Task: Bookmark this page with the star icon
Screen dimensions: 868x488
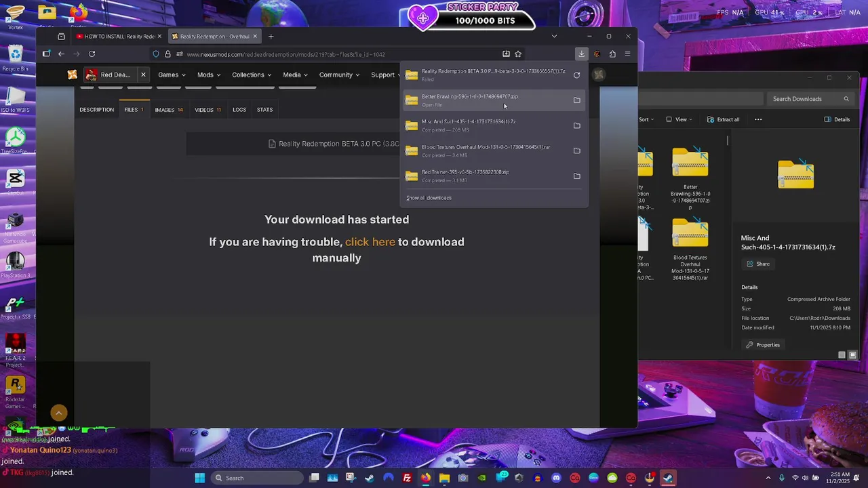Action: tap(518, 54)
